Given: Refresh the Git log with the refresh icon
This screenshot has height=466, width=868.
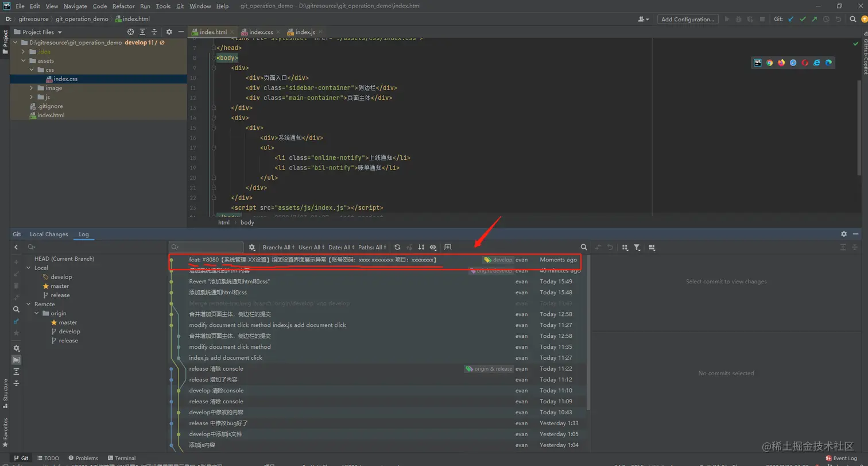Looking at the screenshot, I should 397,247.
